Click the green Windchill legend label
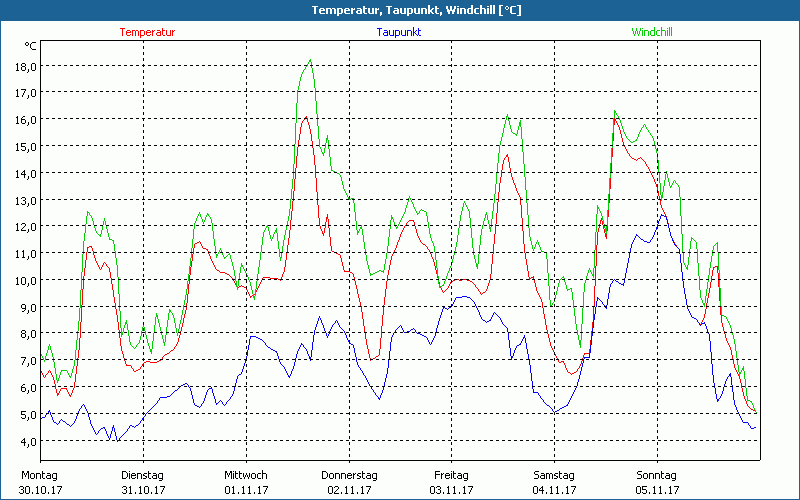The height and width of the screenshot is (500, 800). [x=651, y=32]
